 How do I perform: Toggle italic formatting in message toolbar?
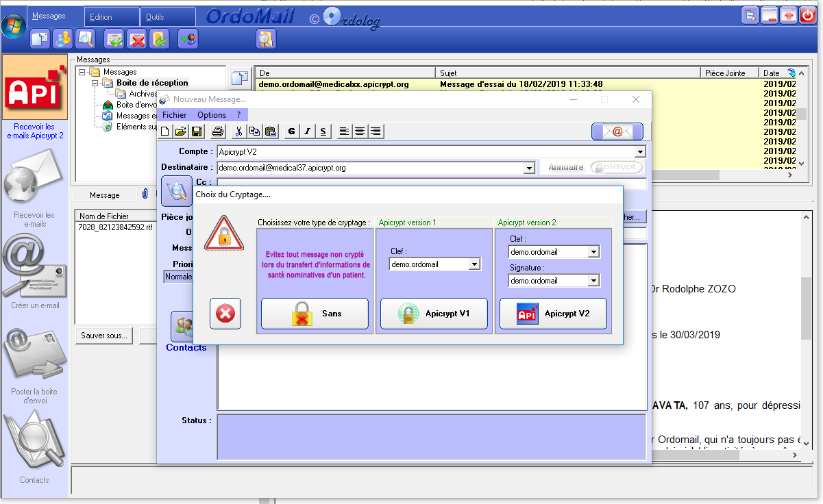(307, 131)
